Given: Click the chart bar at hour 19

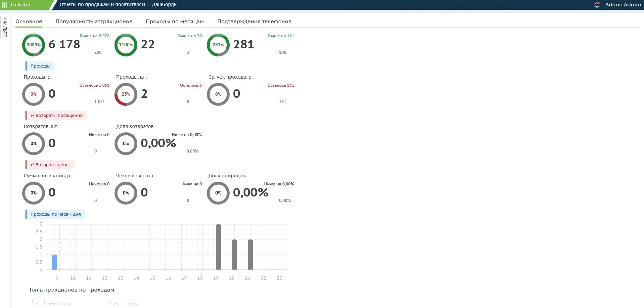Looking at the screenshot, I should click(x=219, y=247).
